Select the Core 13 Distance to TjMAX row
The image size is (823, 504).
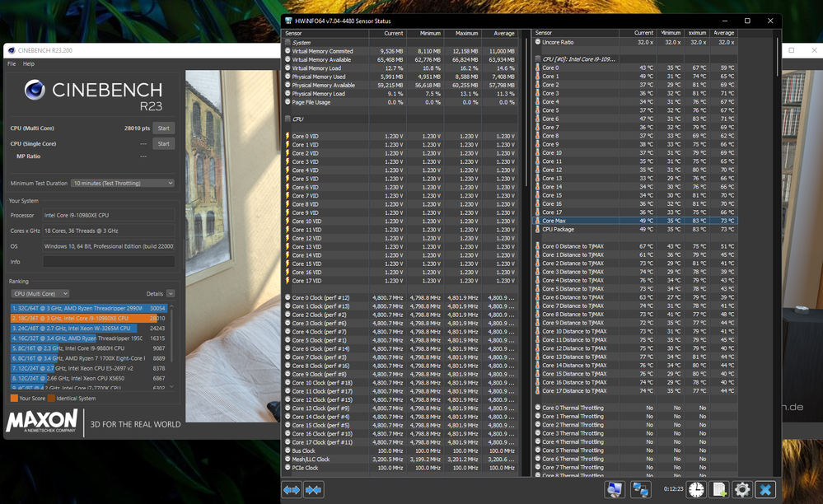tap(635, 357)
